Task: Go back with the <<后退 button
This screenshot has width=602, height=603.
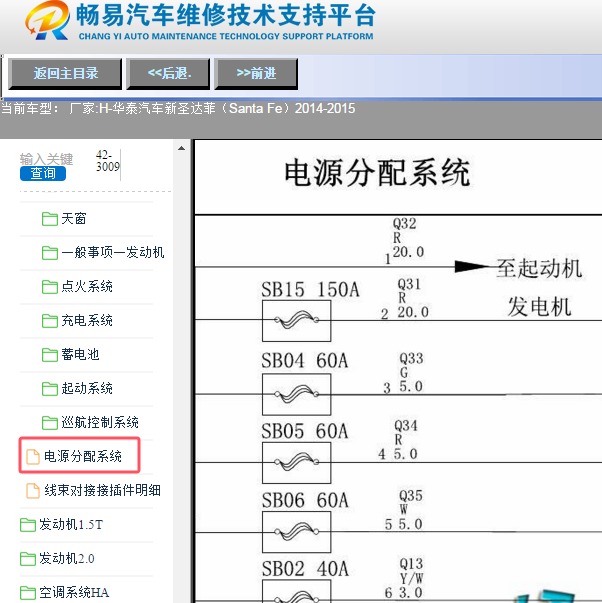Action: pos(168,74)
